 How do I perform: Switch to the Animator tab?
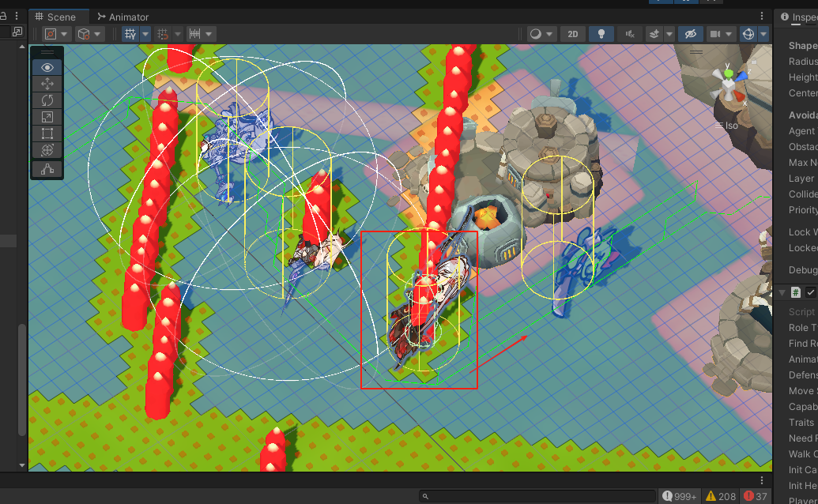123,17
